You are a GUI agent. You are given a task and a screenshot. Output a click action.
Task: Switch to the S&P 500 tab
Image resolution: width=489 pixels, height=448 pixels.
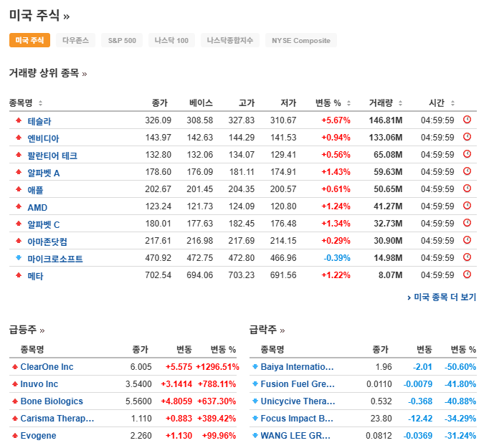click(x=122, y=40)
